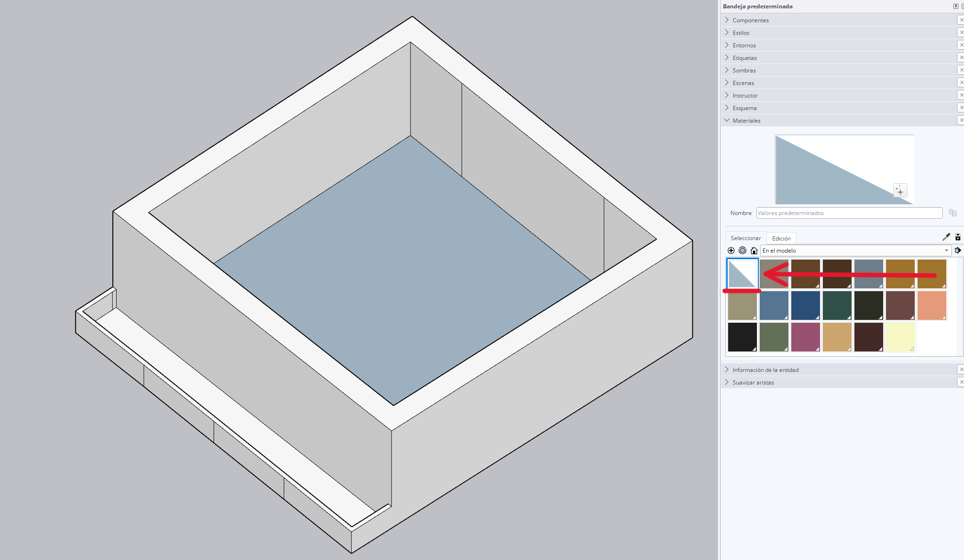The height and width of the screenshot is (560, 964).
Task: Open the En el modelo materials dropdown
Action: click(856, 251)
